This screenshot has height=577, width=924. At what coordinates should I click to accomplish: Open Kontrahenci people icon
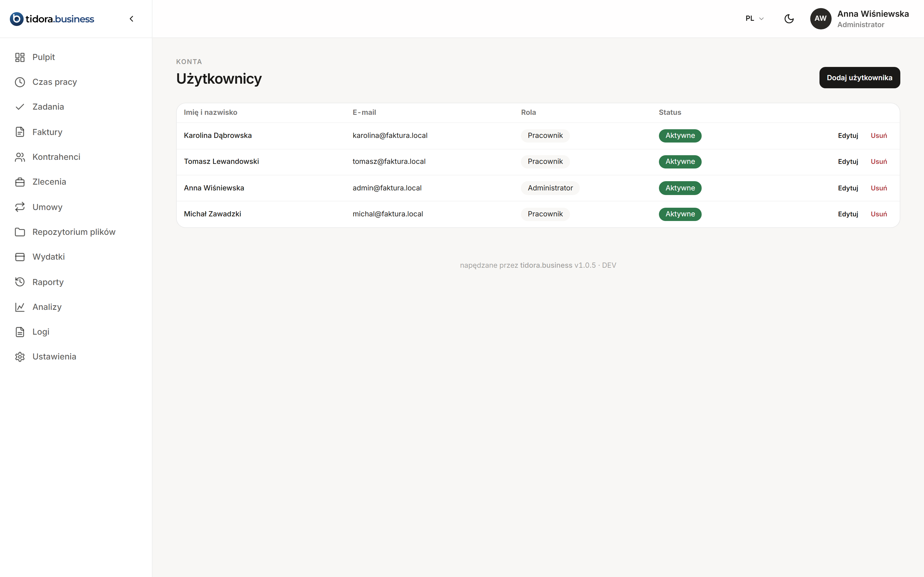click(20, 157)
